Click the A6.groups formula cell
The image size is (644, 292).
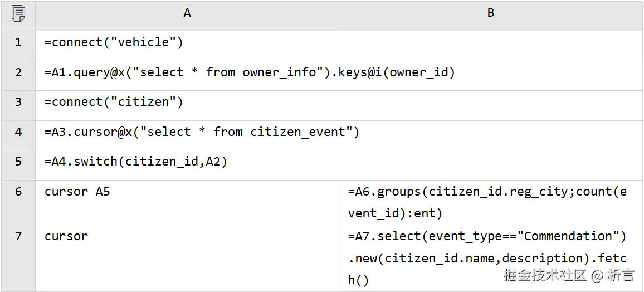tap(487, 202)
